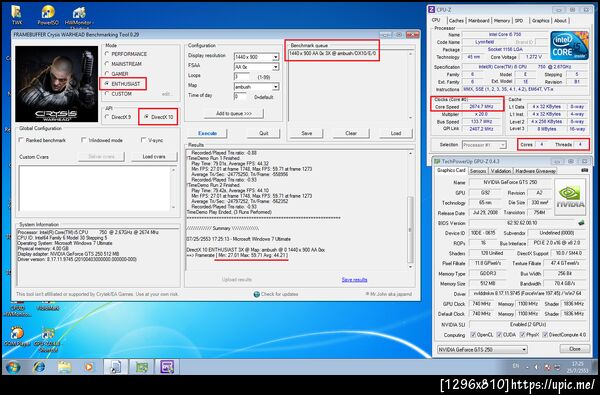Switch to Validation tab in GPU-Z
Viewport: 600px width, 395px height.
501,171
